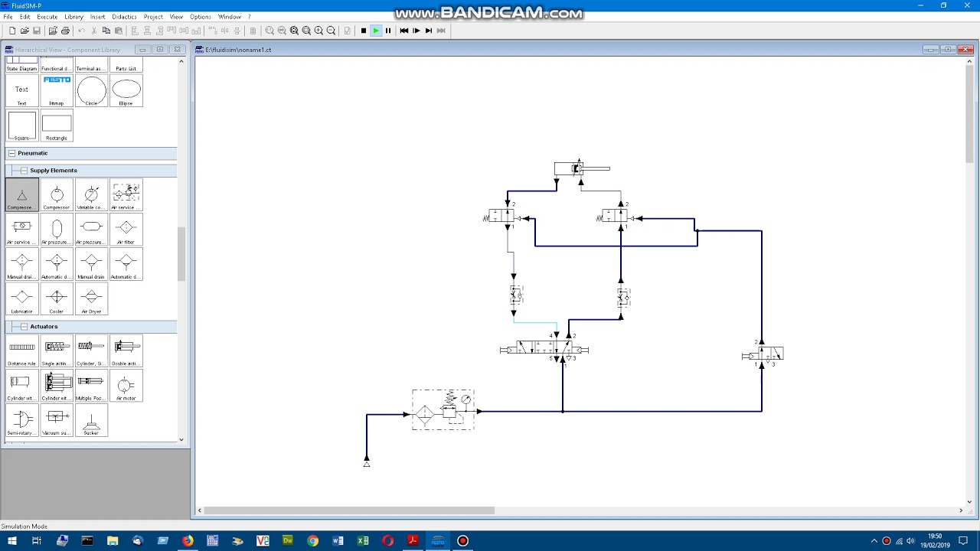Click library panel scroll up arrow
980x551 pixels.
coord(181,61)
